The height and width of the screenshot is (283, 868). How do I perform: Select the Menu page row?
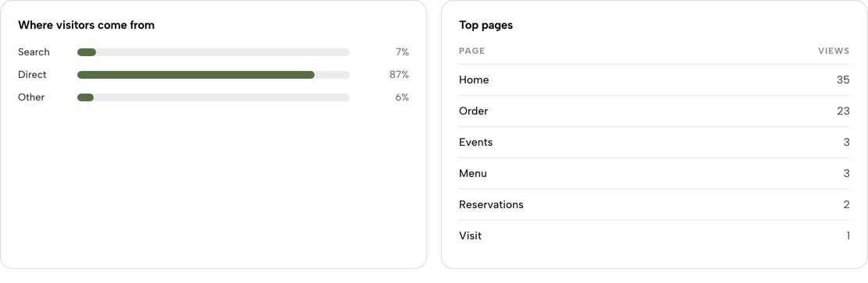654,174
